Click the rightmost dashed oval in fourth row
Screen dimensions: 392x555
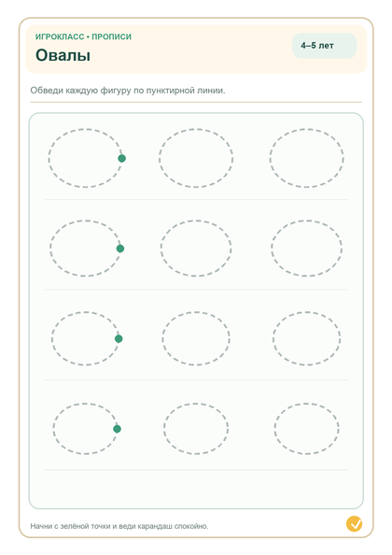[x=306, y=429]
